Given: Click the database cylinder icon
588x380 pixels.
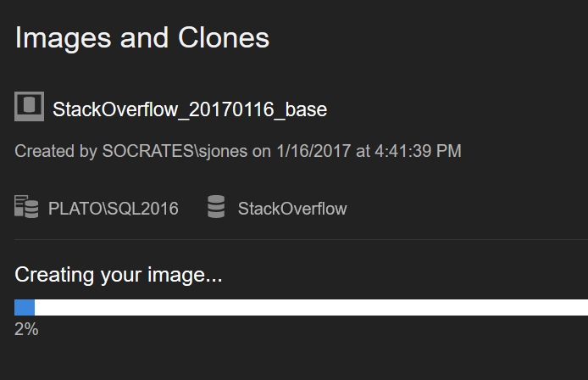Looking at the screenshot, I should [216, 207].
